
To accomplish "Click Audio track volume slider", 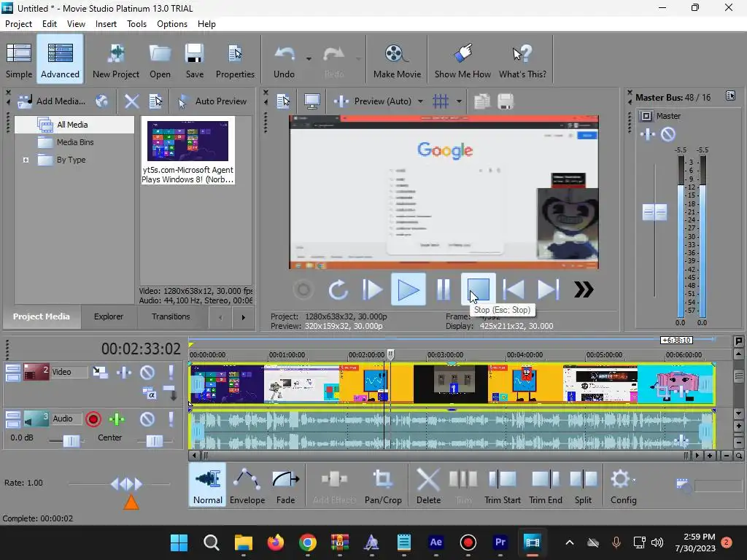I will coord(71,441).
